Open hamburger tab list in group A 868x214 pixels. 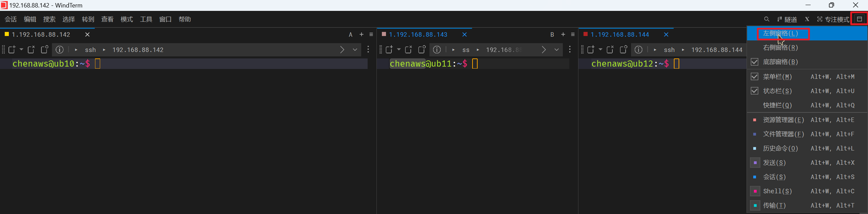[371, 34]
